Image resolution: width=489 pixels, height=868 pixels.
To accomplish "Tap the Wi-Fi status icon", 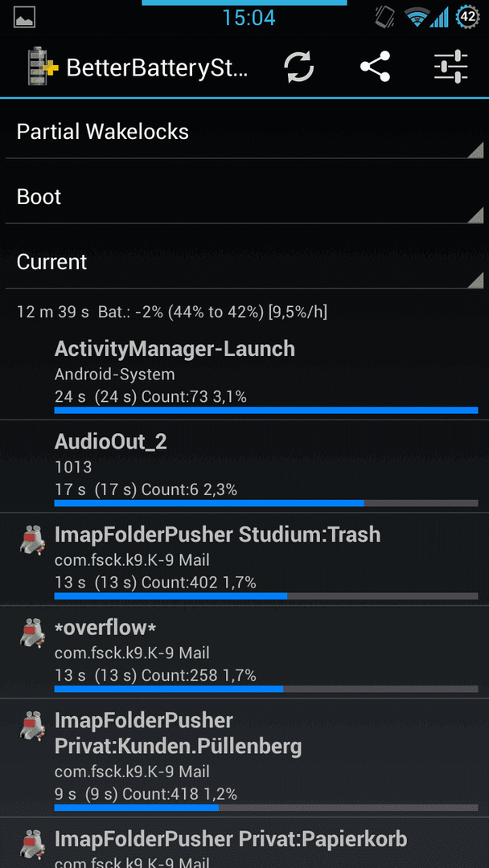I will tap(417, 18).
